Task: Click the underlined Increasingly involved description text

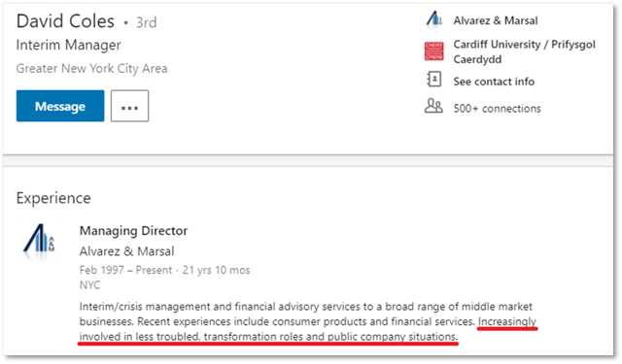Action: 308,329
